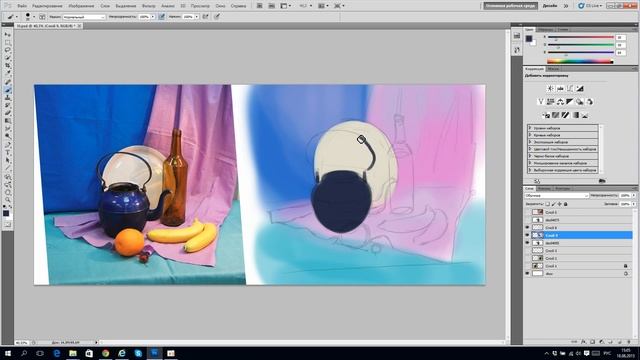Add a Hue/Saturation adjustment layer
The height and width of the screenshot is (360, 640).
pyautogui.click(x=551, y=102)
